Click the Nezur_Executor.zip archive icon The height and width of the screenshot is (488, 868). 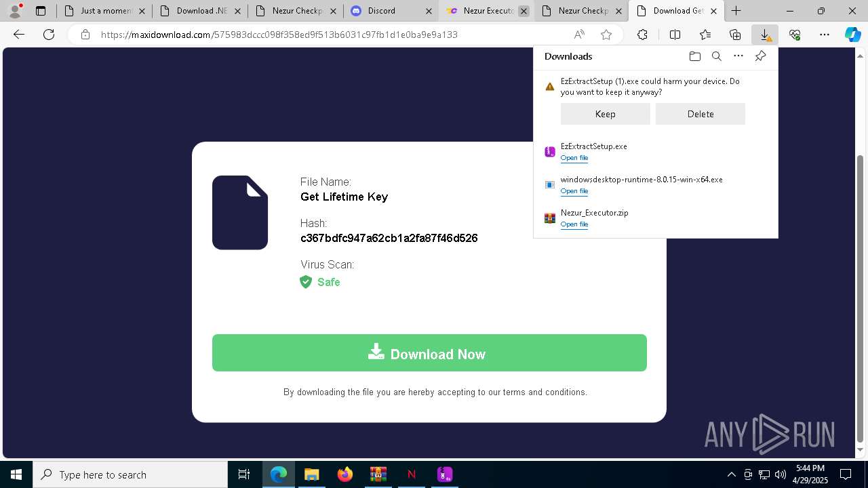[x=550, y=218]
